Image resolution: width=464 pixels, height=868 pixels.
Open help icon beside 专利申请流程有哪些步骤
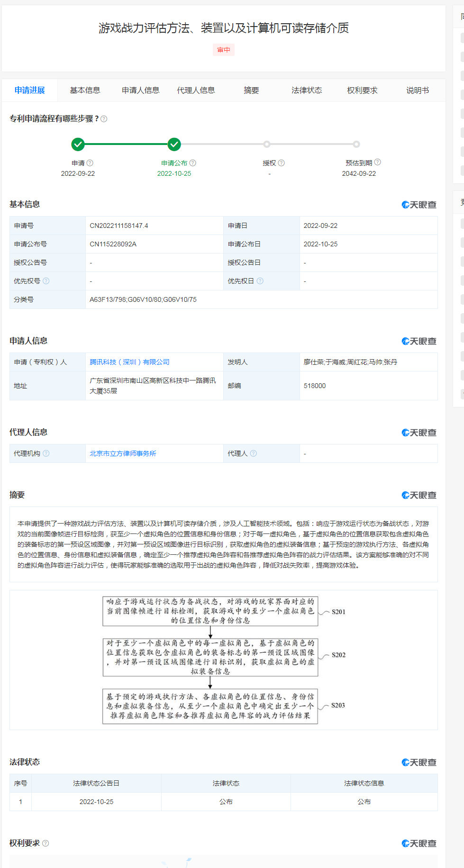[x=104, y=119]
